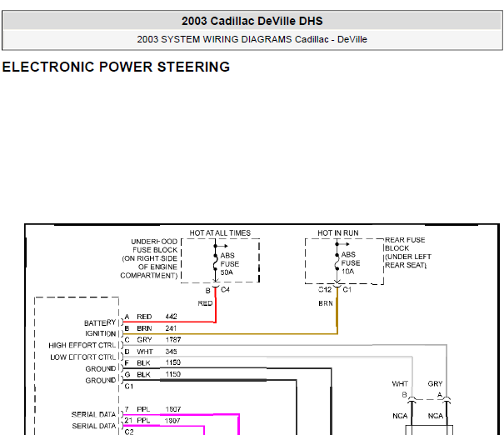The height and width of the screenshot is (435, 504).
Task: Click the BLK label on pin G
Action: 143,374
